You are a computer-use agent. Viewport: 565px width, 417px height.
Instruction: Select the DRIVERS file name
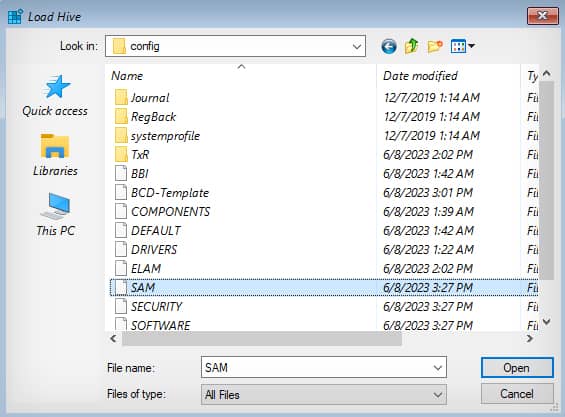pyautogui.click(x=154, y=250)
